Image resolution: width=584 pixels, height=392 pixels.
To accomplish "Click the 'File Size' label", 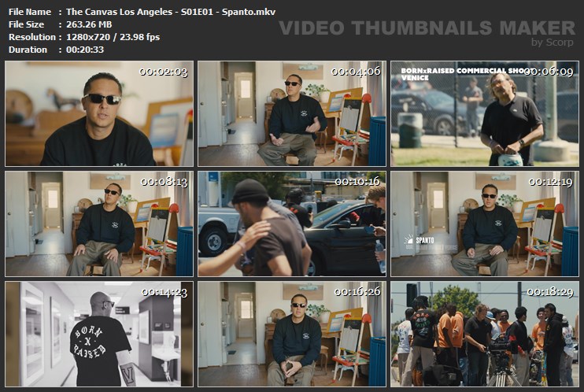I will [26, 24].
